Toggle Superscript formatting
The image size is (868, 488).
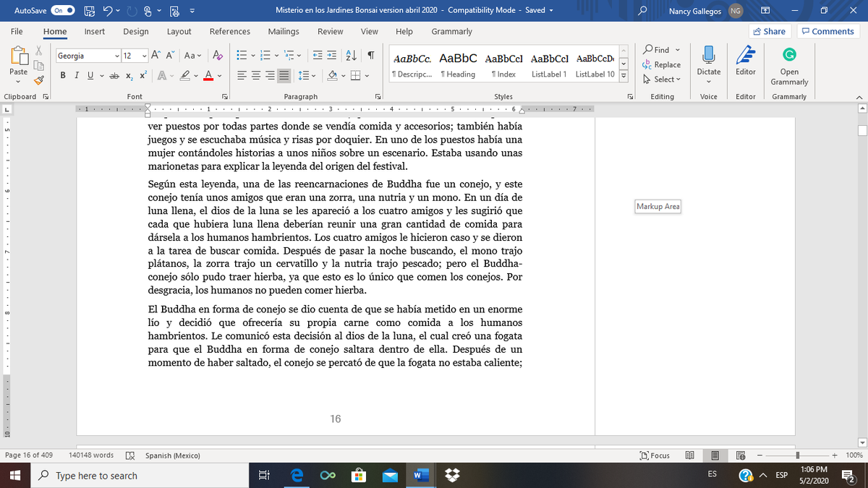pos(143,75)
